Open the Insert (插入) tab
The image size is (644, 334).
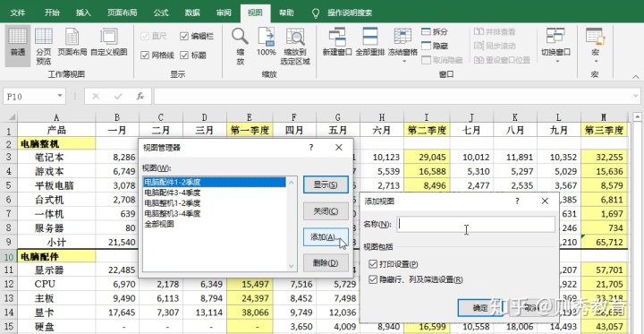pos(83,13)
